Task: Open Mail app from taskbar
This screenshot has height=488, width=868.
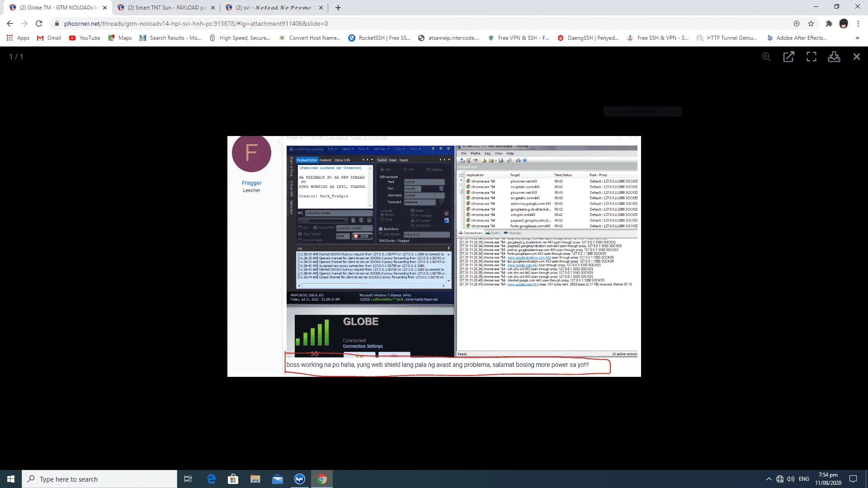Action: tap(278, 479)
